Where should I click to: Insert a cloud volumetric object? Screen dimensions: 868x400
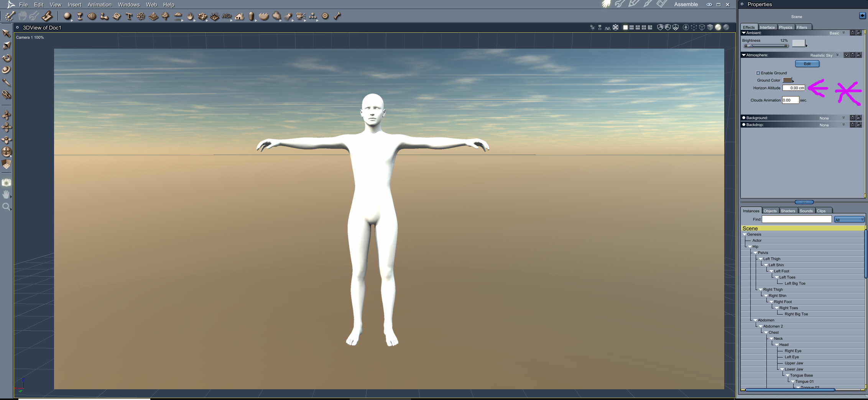(178, 16)
